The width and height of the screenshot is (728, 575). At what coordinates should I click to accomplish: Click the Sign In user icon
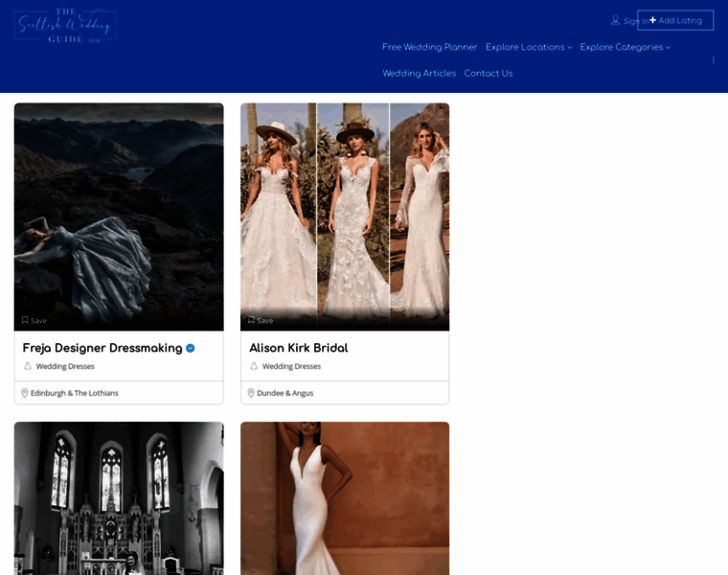(615, 20)
